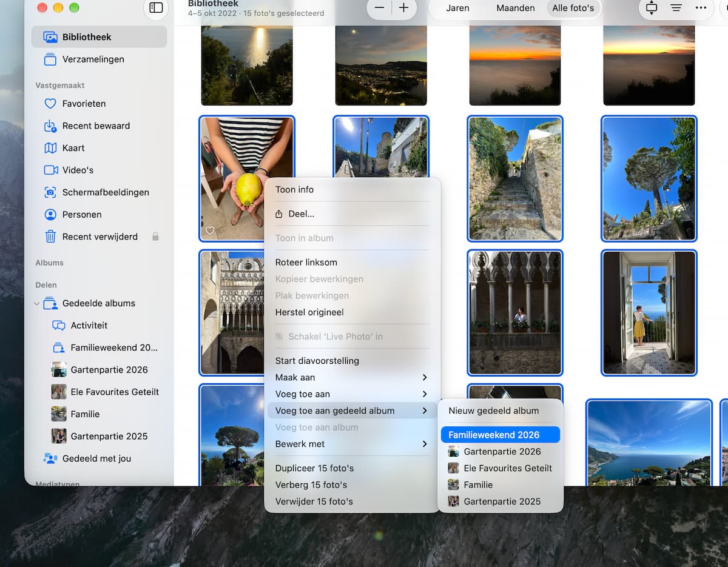Select Roteer linksom in the context menu
The image size is (728, 567).
pyautogui.click(x=352, y=263)
